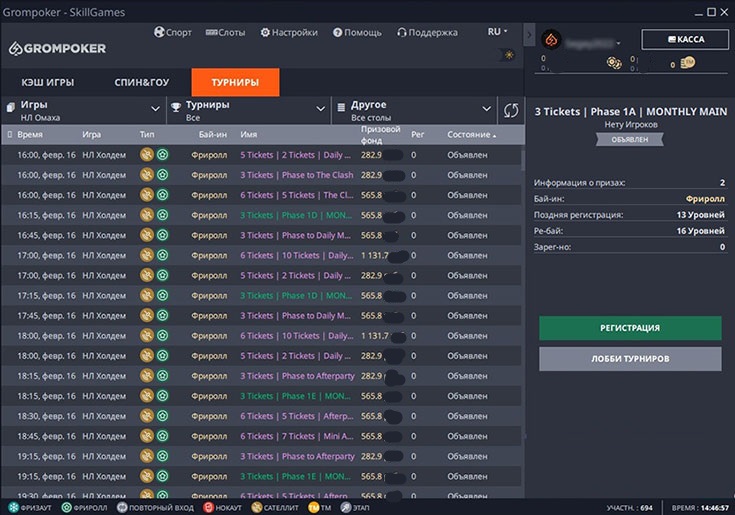Screen dimensions: 735x515
Task: Click freeroll icon in 18:45 row
Action: point(163,436)
